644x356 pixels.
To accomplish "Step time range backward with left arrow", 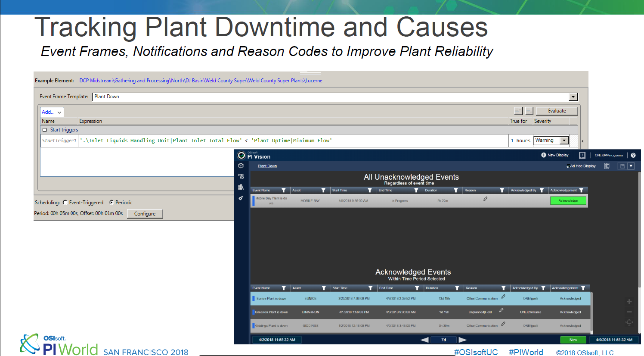I will [424, 340].
